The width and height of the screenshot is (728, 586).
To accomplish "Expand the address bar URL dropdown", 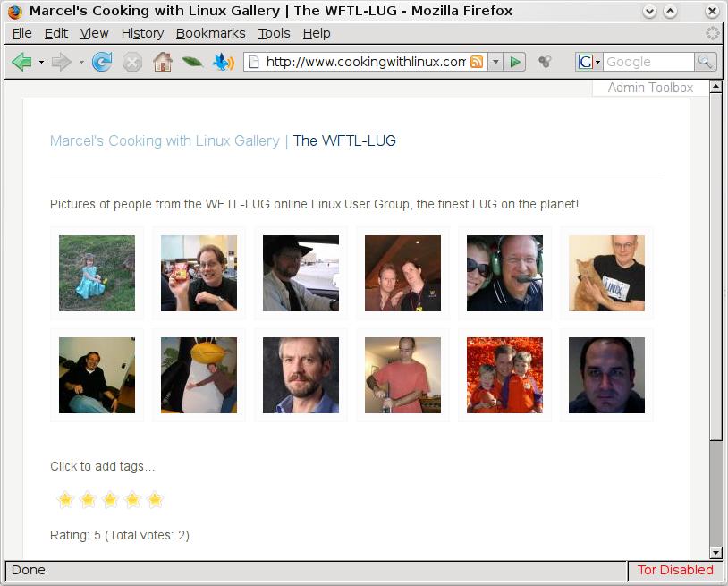I will 495,62.
